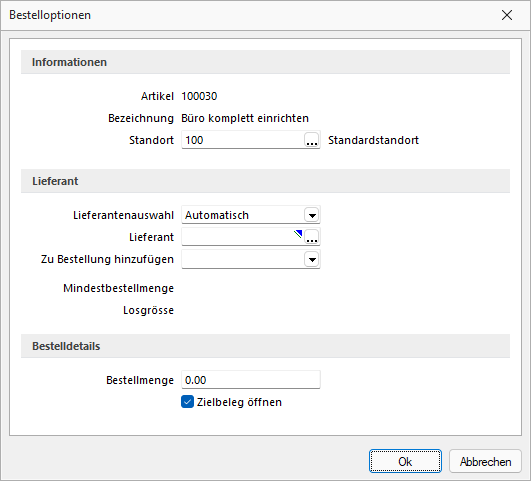
Task: Click the Zielbeleg öffnen label text
Action: 239,402
